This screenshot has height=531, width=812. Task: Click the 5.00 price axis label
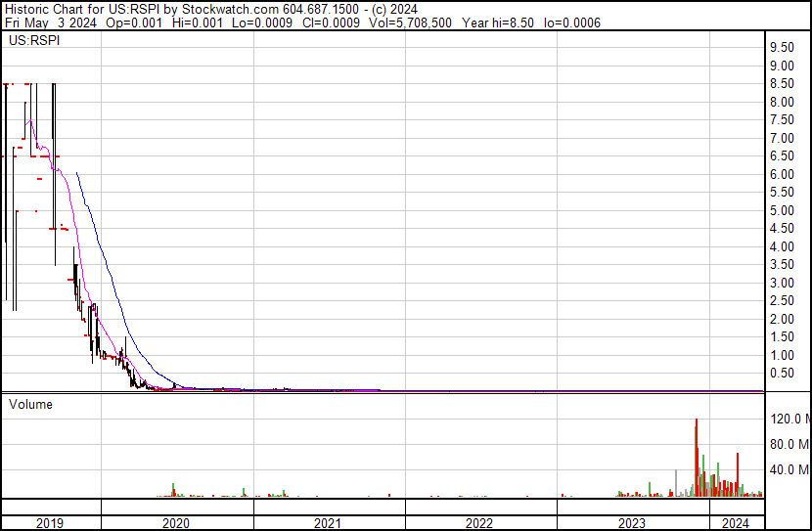click(782, 210)
